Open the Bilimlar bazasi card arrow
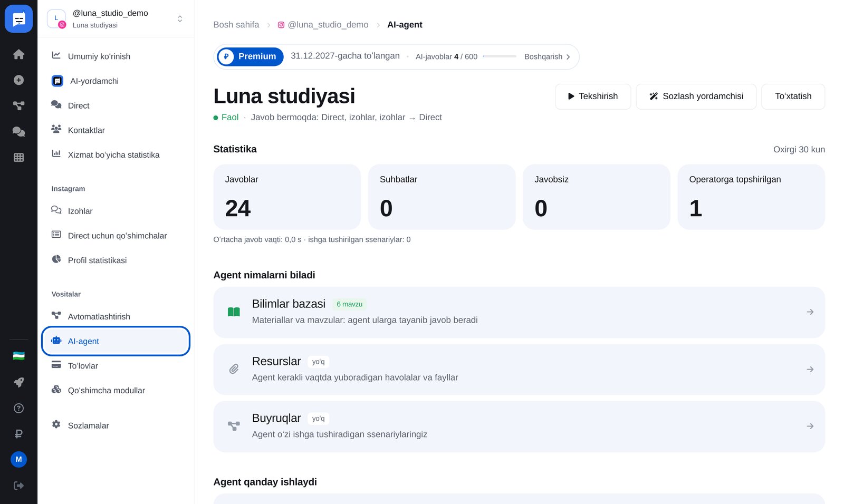This screenshot has height=504, width=844. [x=810, y=312]
